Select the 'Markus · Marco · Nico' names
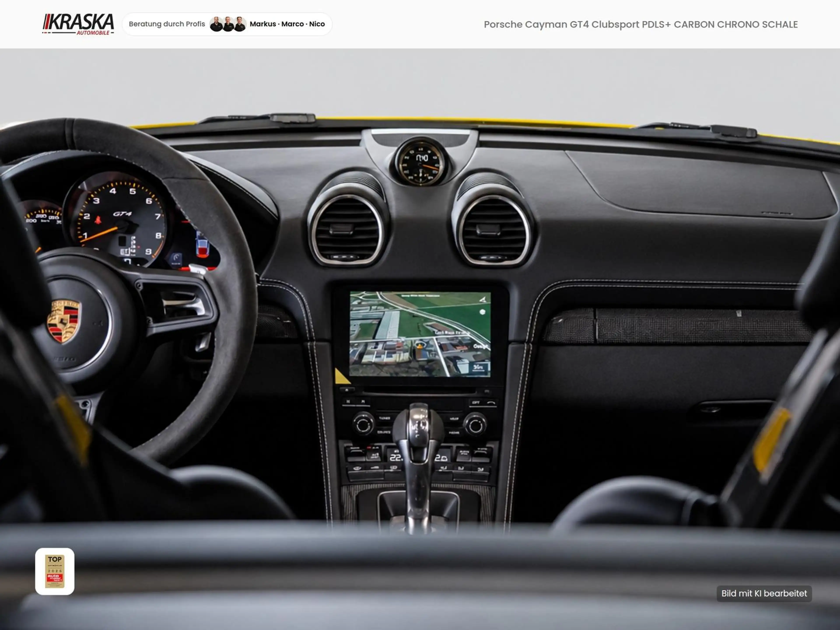The image size is (840, 630). (x=287, y=24)
